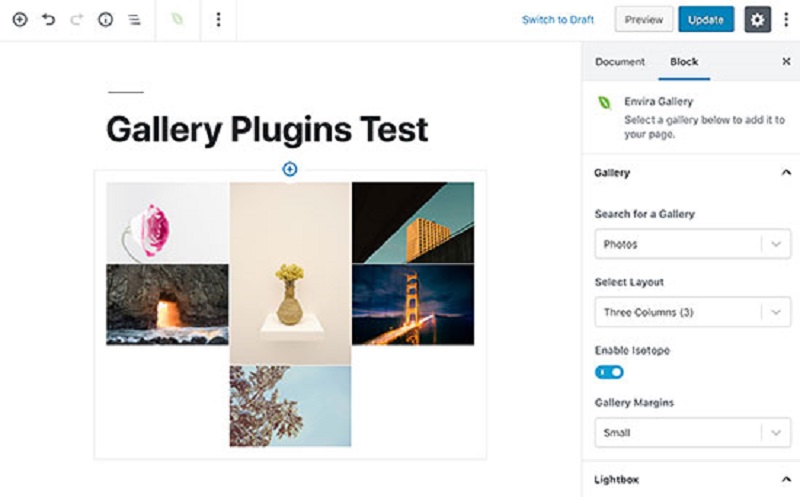Insert a block using the plus above gallery
The width and height of the screenshot is (800, 497).
pos(290,169)
